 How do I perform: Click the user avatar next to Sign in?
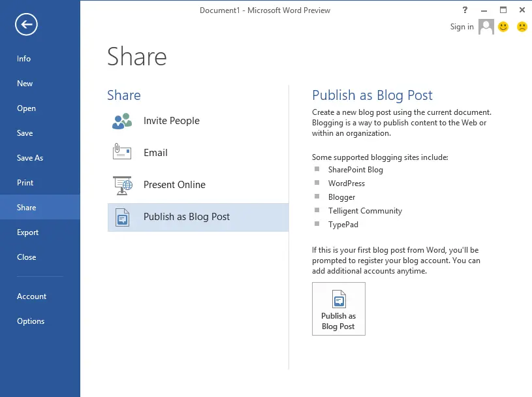(486, 27)
